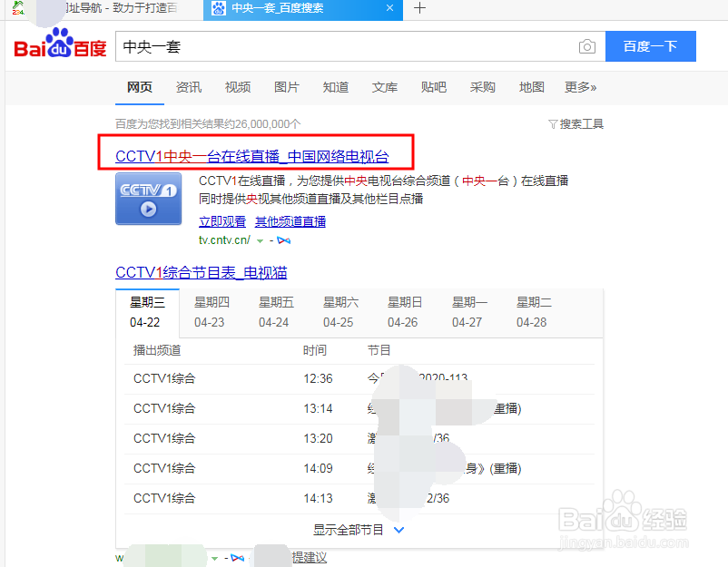This screenshot has height=567, width=728.
Task: Expand dropdown arrow beside tv.cntv.cn
Action: point(260,240)
